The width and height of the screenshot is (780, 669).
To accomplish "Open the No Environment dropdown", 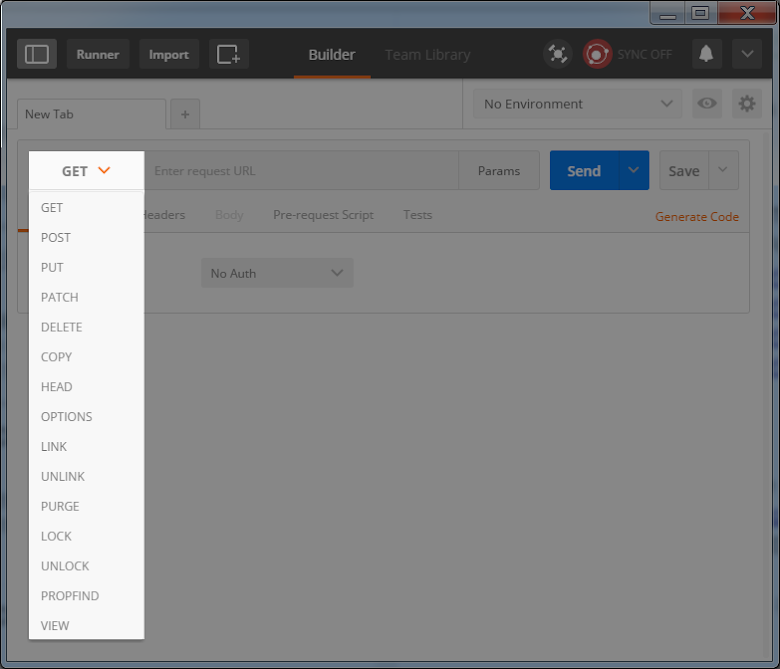I will (x=577, y=103).
